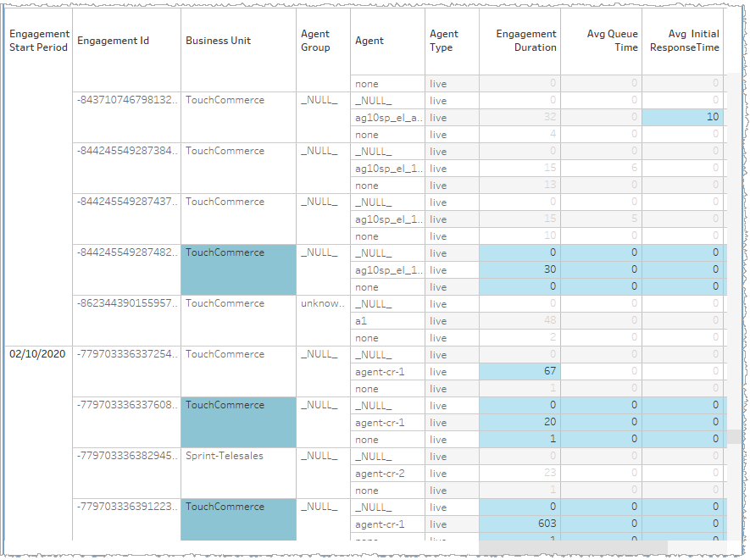Select the agent-cr-2 agent cell
The image size is (750, 560).
coord(381,473)
